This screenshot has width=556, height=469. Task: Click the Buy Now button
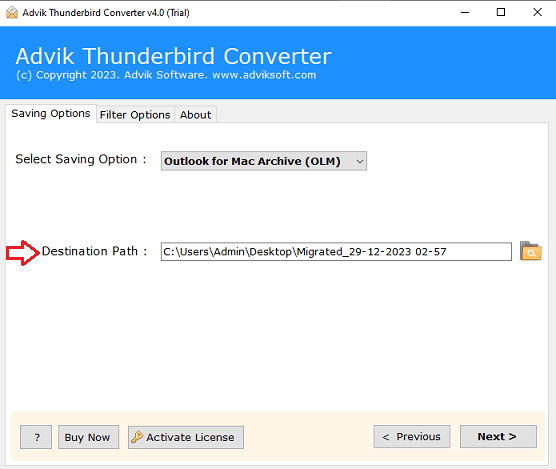pos(88,437)
